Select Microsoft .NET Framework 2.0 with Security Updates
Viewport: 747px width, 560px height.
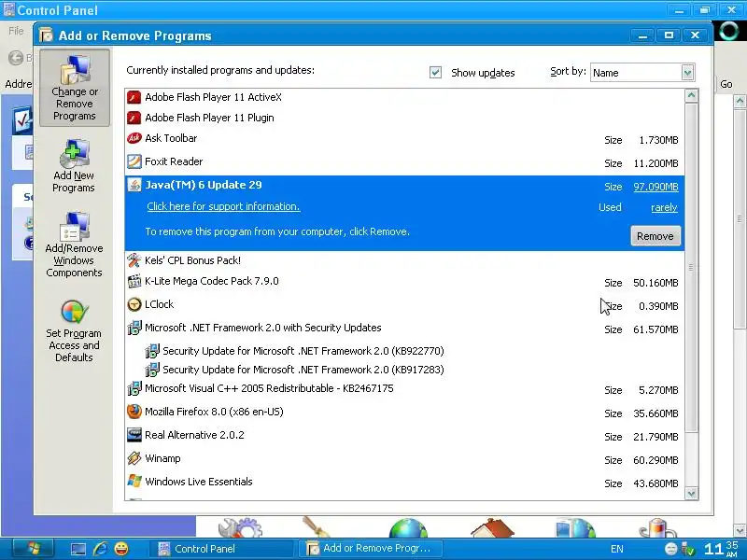click(404, 329)
